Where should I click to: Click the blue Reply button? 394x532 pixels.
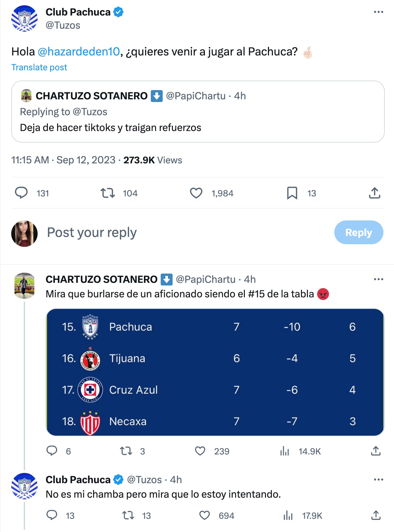[358, 232]
